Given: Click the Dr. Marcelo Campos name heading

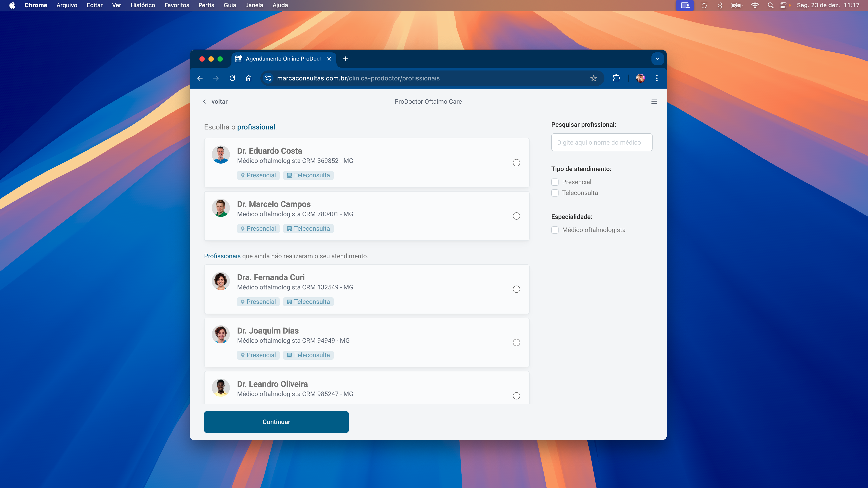Looking at the screenshot, I should (274, 204).
